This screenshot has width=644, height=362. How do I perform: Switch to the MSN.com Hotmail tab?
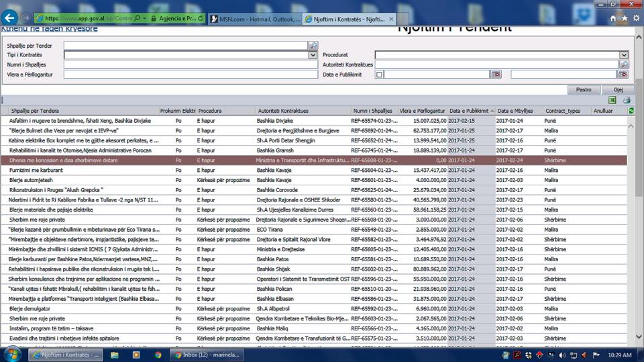(256, 19)
